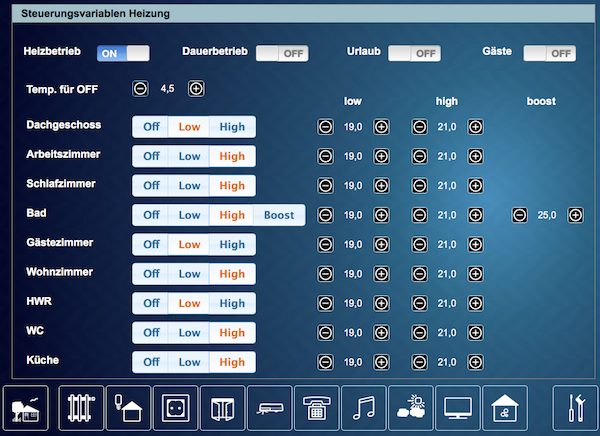Screen dimensions: 600x436
Task: Open the weather sun-and-clouds icon
Action: pos(411,408)
